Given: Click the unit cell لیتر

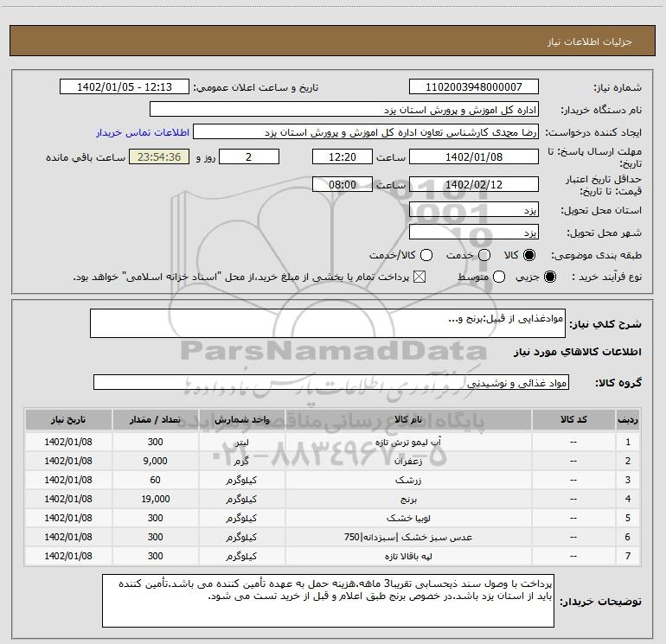Looking at the screenshot, I should click(241, 442).
